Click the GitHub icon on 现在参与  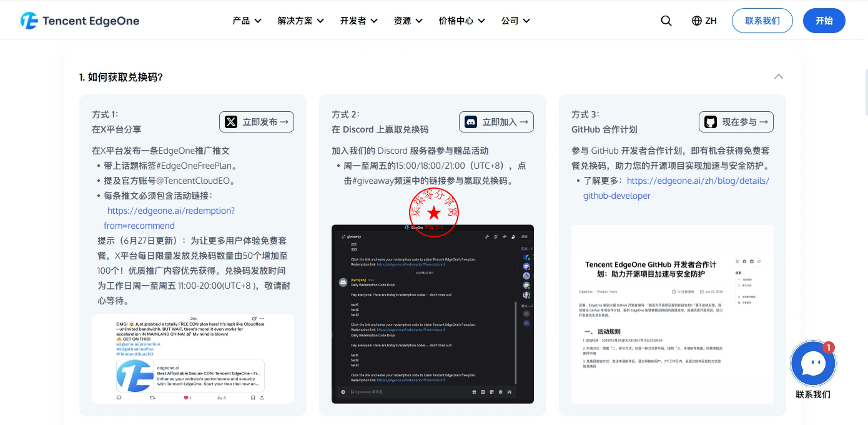[711, 122]
